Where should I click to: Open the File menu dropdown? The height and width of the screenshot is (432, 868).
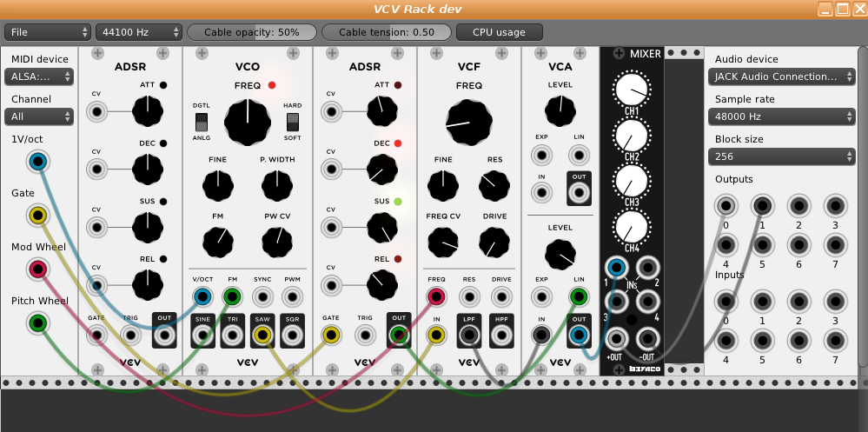48,32
